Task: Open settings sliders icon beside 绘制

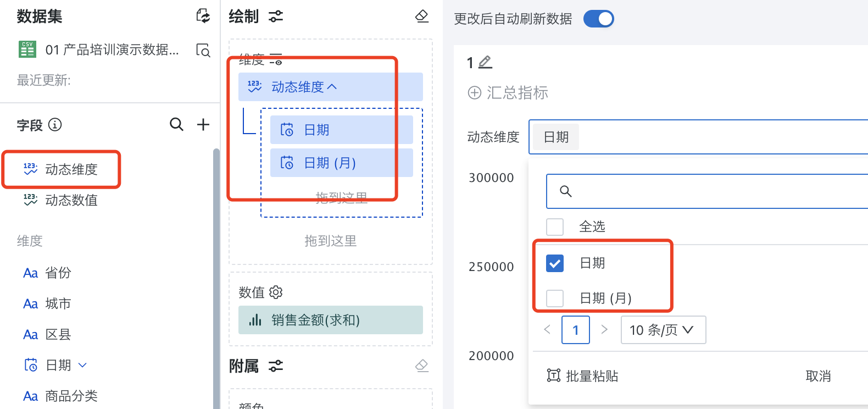Action: coord(276,16)
